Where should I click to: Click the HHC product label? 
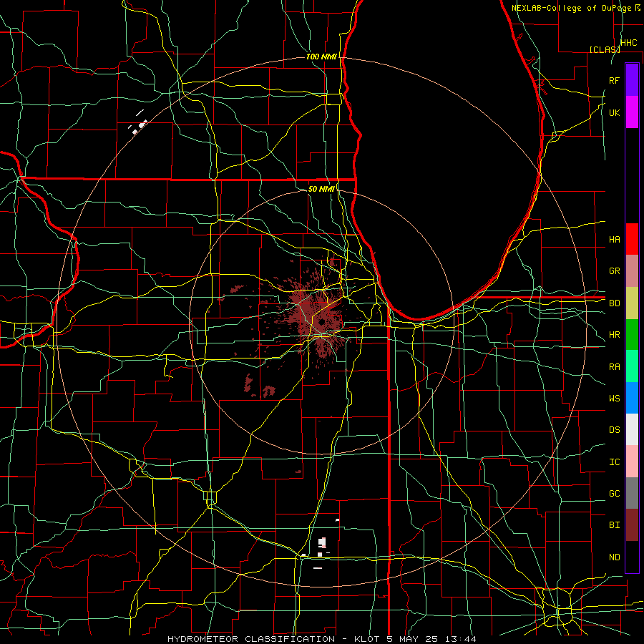[628, 43]
